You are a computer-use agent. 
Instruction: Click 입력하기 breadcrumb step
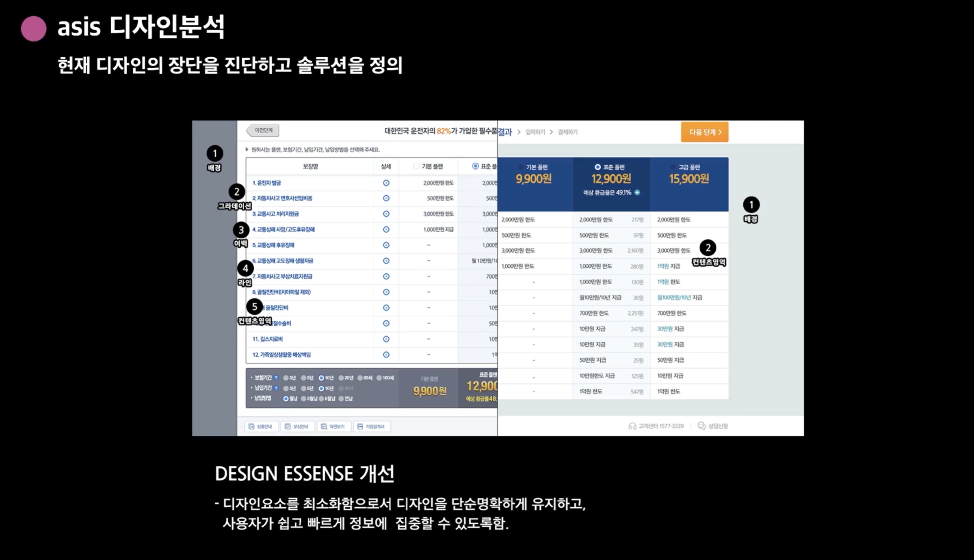535,132
